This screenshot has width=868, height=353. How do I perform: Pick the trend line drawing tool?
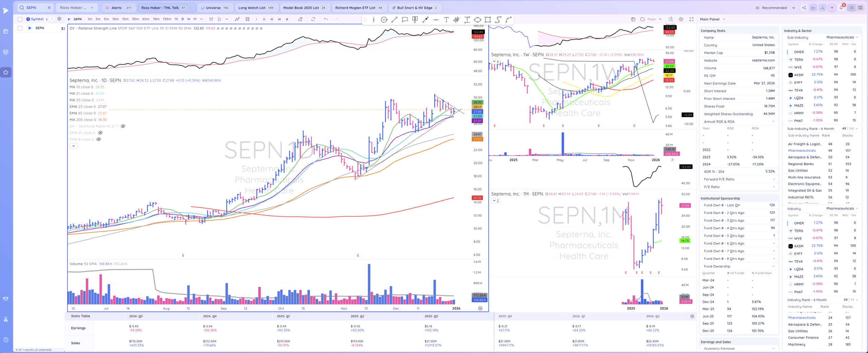tap(394, 20)
